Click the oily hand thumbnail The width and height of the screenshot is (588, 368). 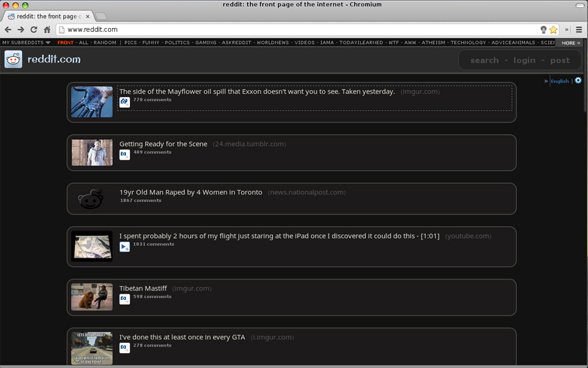92,102
